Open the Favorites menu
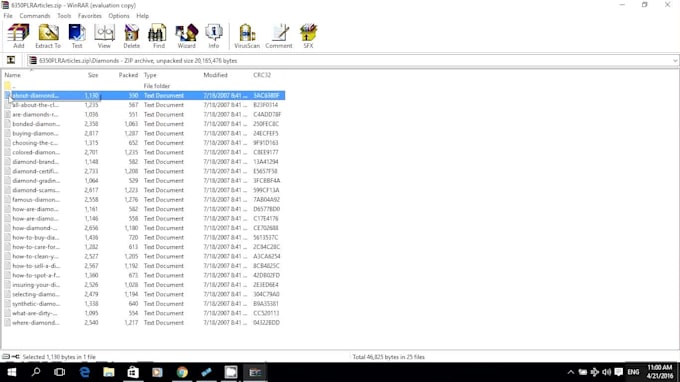This screenshot has height=382, width=680. tap(90, 16)
